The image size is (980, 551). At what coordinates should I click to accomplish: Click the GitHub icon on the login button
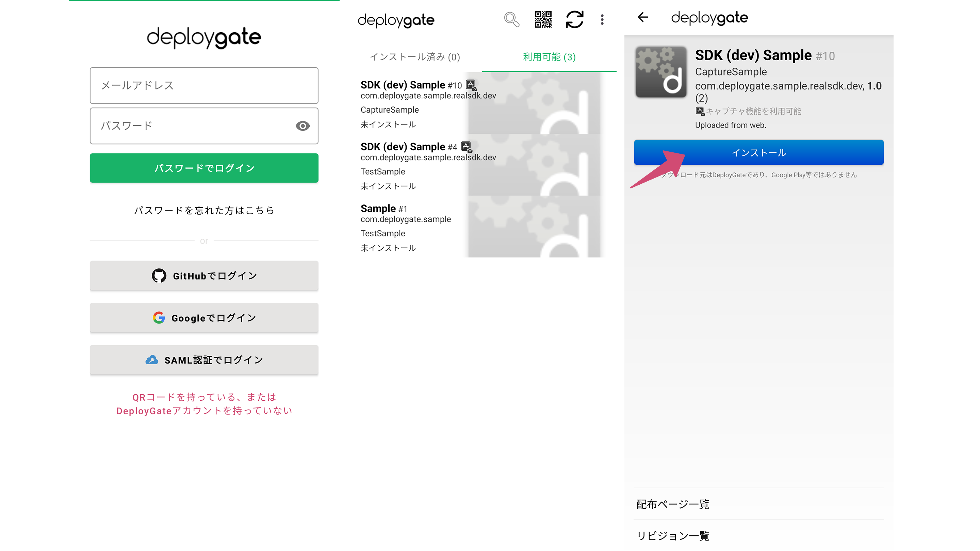click(x=160, y=276)
